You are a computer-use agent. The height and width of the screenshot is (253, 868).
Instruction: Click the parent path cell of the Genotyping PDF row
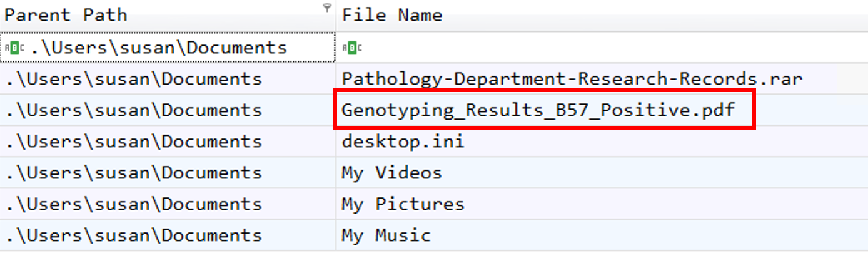pyautogui.click(x=133, y=110)
